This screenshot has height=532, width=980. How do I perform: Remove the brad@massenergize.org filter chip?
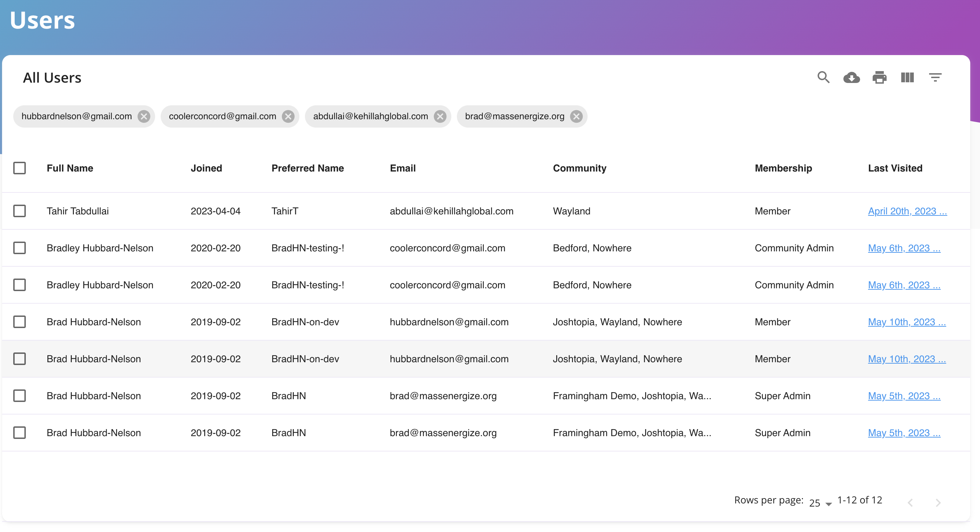click(x=576, y=116)
